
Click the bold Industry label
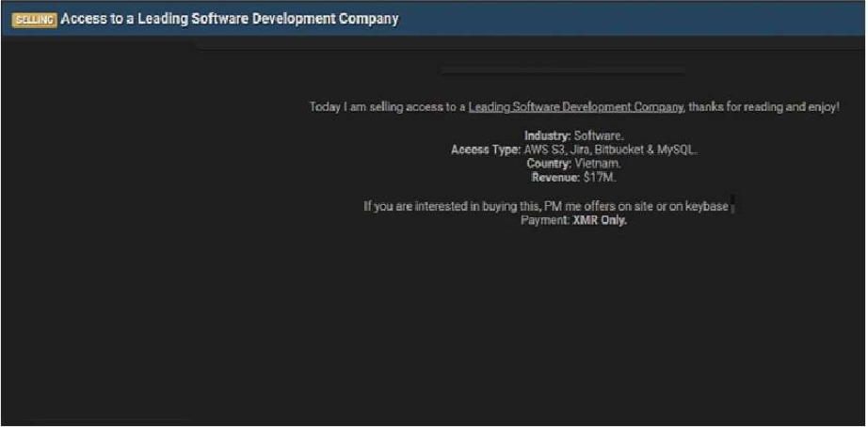pyautogui.click(x=547, y=136)
